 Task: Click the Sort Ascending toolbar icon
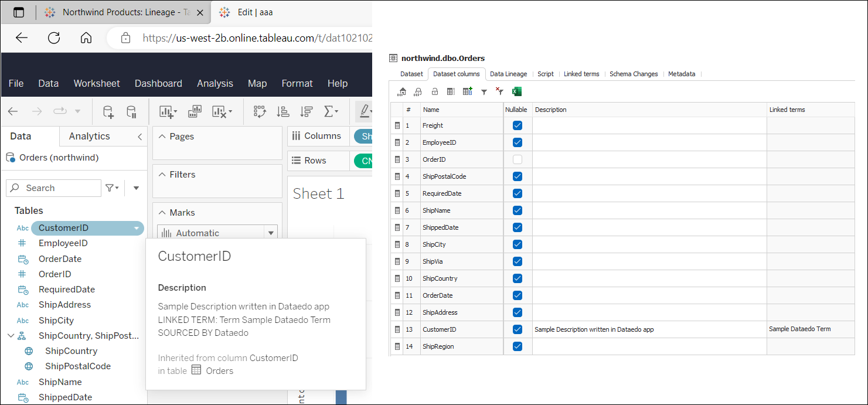tap(283, 111)
